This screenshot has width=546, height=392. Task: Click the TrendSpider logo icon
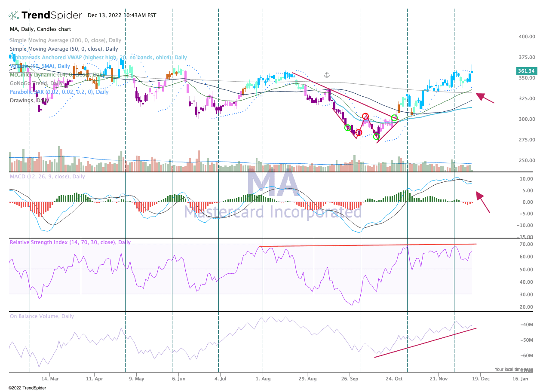(x=14, y=16)
